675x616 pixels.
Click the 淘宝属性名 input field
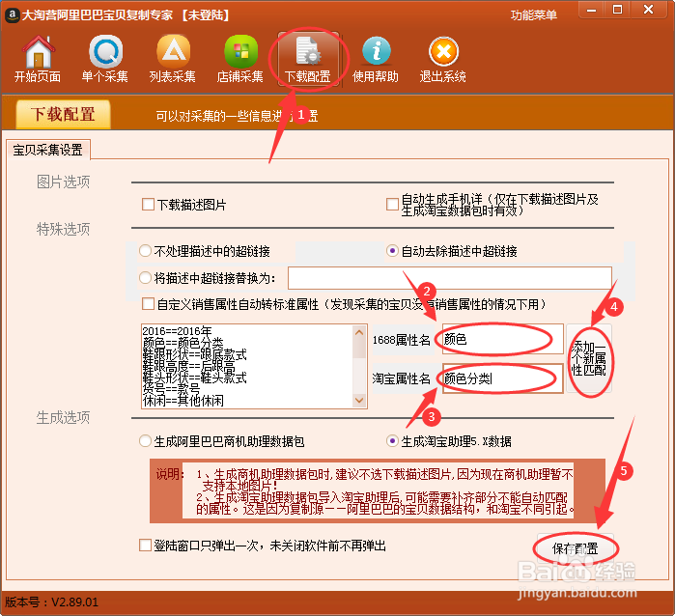pyautogui.click(x=502, y=378)
